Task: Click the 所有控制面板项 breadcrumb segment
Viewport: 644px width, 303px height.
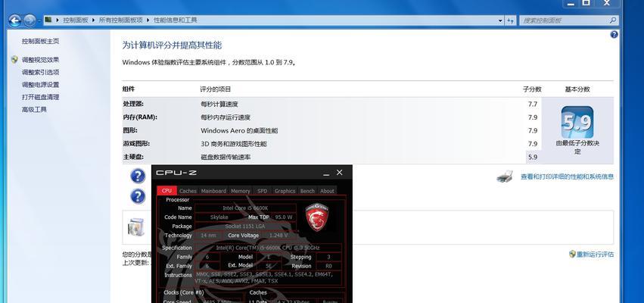Action: [121, 20]
